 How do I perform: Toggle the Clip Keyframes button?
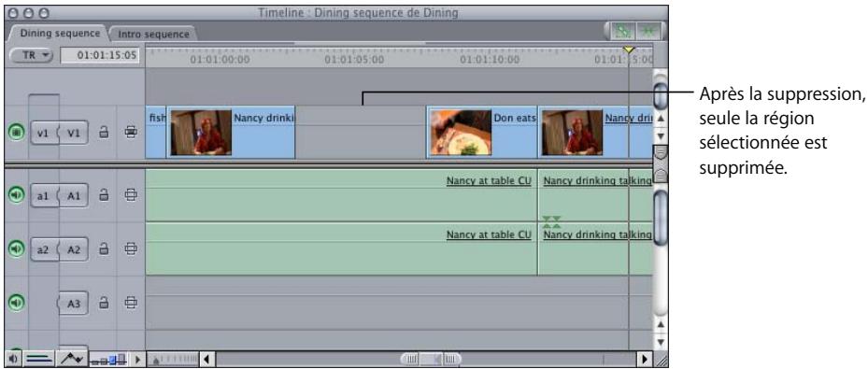[x=37, y=359]
